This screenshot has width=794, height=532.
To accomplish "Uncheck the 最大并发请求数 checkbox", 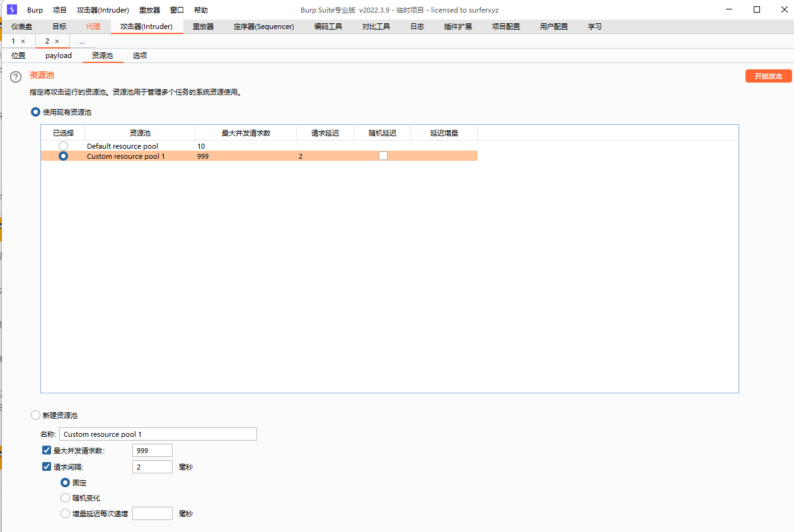I will coord(46,450).
